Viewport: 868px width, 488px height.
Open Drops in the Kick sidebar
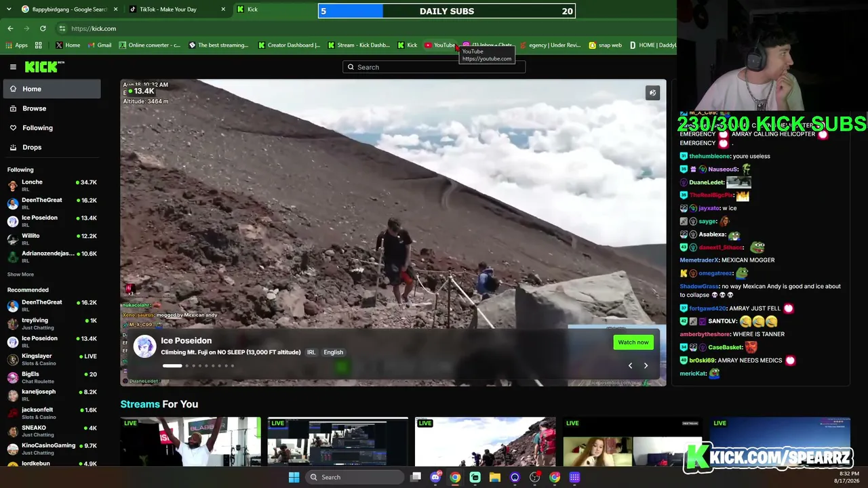coord(52,147)
